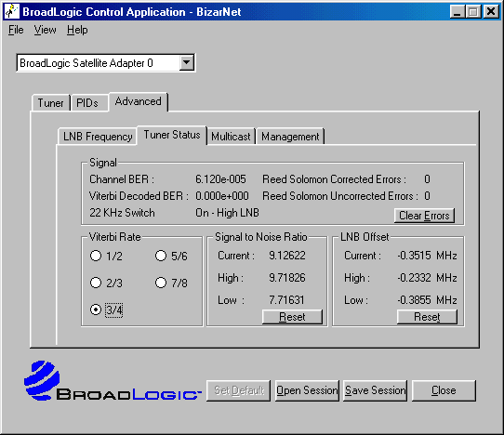The width and height of the screenshot is (504, 435).
Task: Click the Viterbi Decoded BER value 0.000e+000
Action: pyautogui.click(x=222, y=196)
